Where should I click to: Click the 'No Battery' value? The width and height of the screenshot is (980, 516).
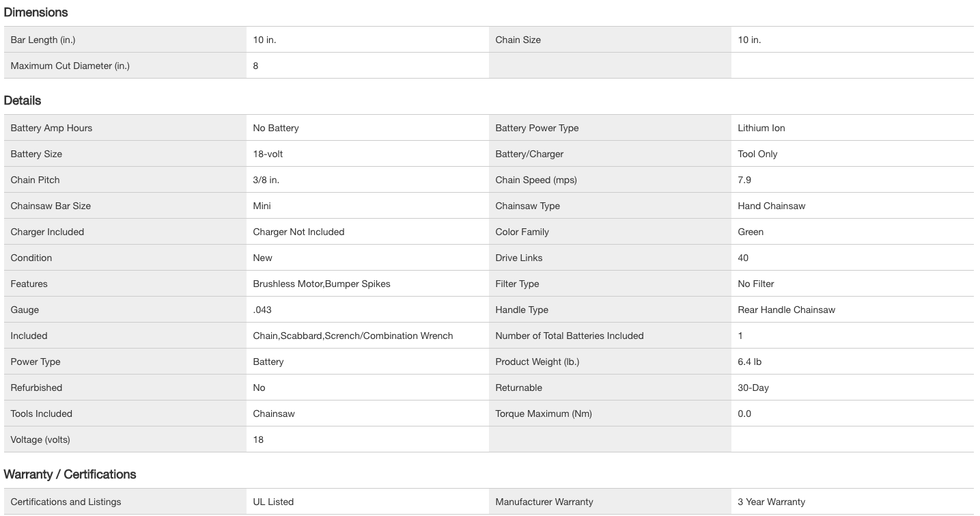click(276, 128)
